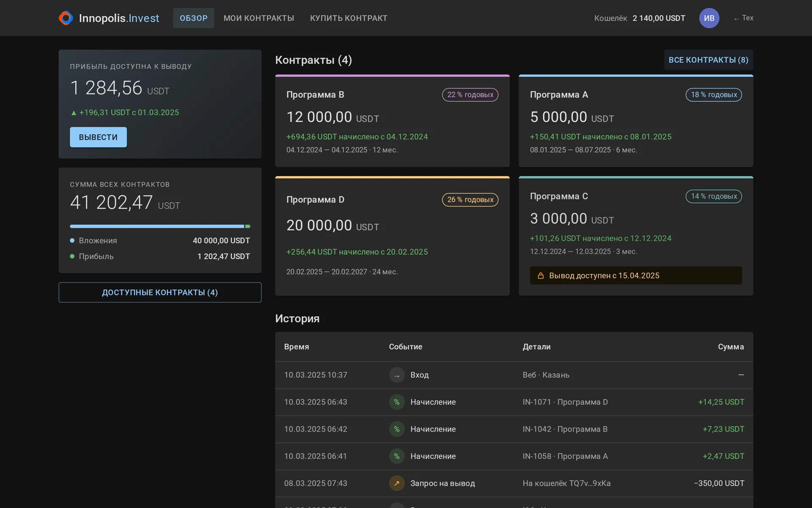Open the ИВ user avatar
Screen dimensions: 812x508
709,18
